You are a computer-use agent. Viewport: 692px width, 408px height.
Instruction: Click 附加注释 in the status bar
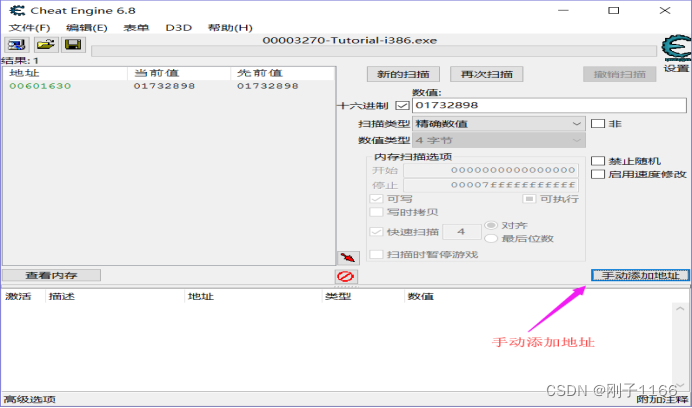pos(662,400)
